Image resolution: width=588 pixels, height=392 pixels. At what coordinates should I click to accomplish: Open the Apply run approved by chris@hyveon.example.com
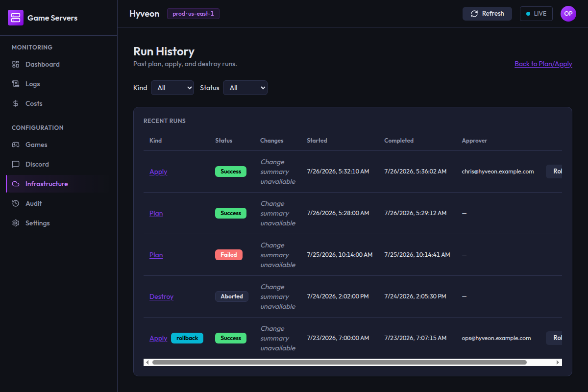click(158, 171)
